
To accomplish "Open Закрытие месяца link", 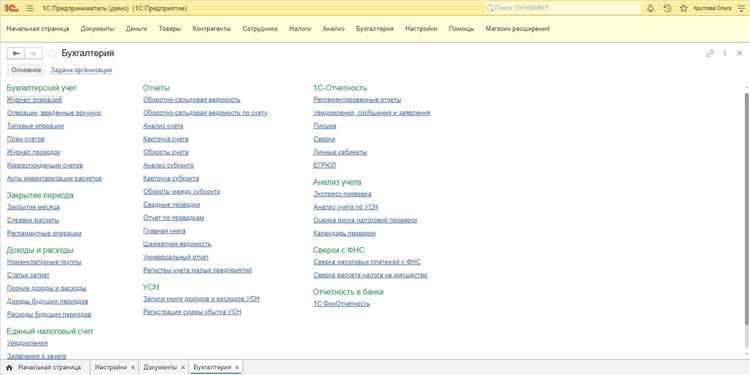I will 33,207.
